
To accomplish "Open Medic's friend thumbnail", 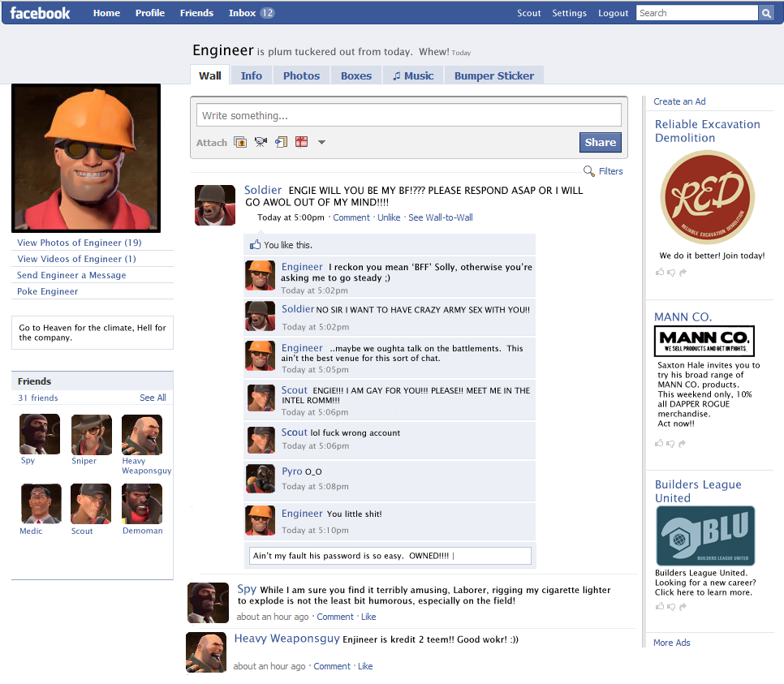I will coord(41,504).
